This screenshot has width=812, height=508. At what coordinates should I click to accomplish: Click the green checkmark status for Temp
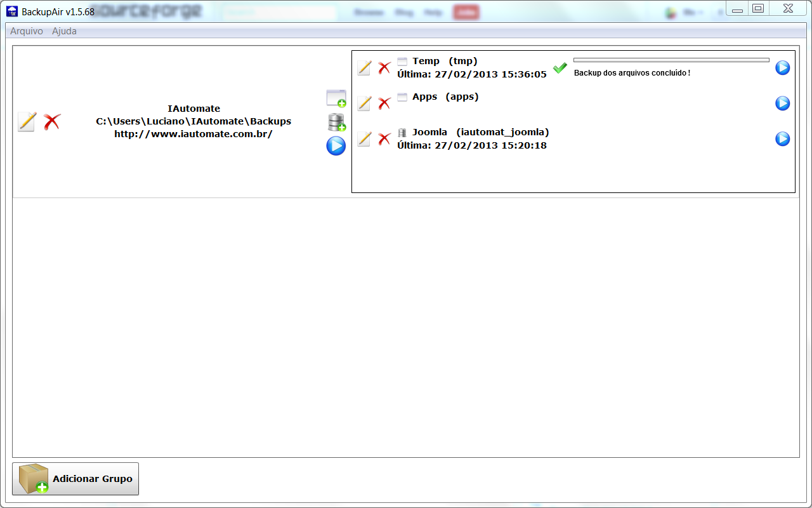pyautogui.click(x=560, y=67)
